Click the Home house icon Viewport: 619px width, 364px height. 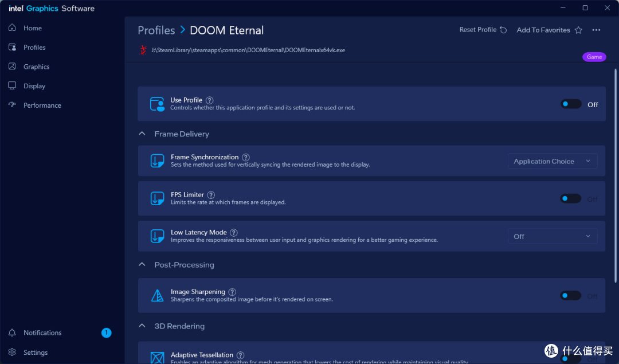tap(12, 28)
